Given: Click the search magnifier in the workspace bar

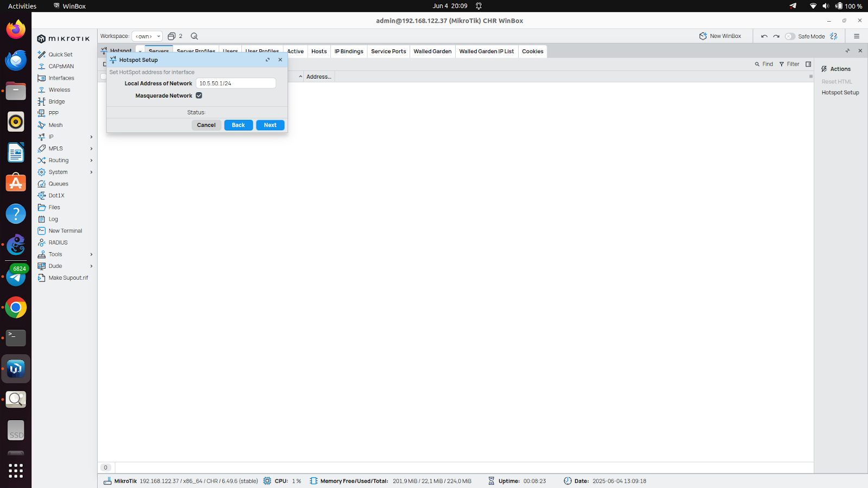Looking at the screenshot, I should (x=194, y=36).
